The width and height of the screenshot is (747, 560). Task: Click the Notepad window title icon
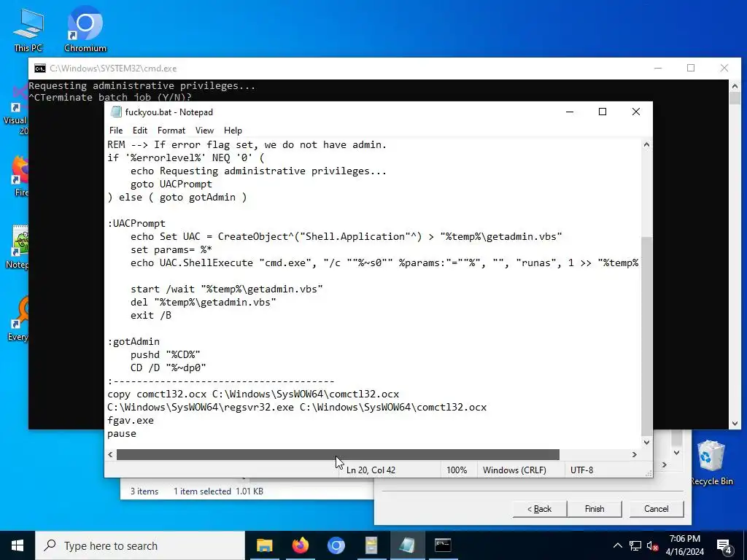[x=116, y=112]
